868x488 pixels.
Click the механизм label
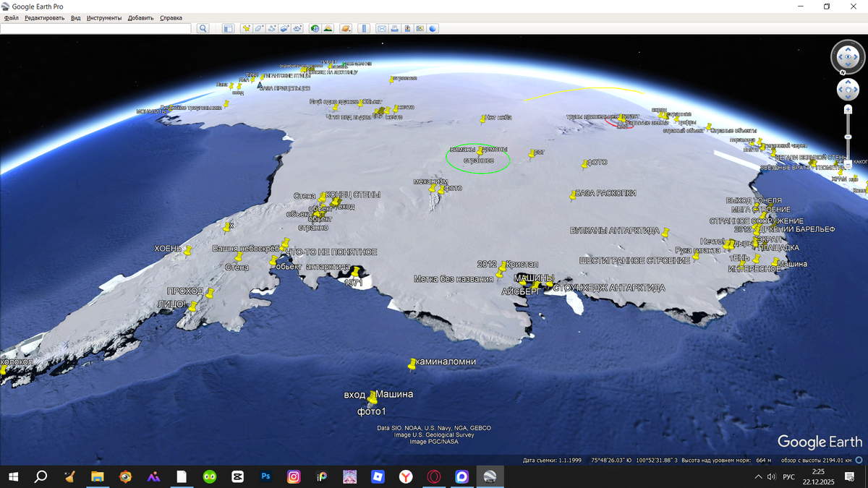[x=430, y=181]
